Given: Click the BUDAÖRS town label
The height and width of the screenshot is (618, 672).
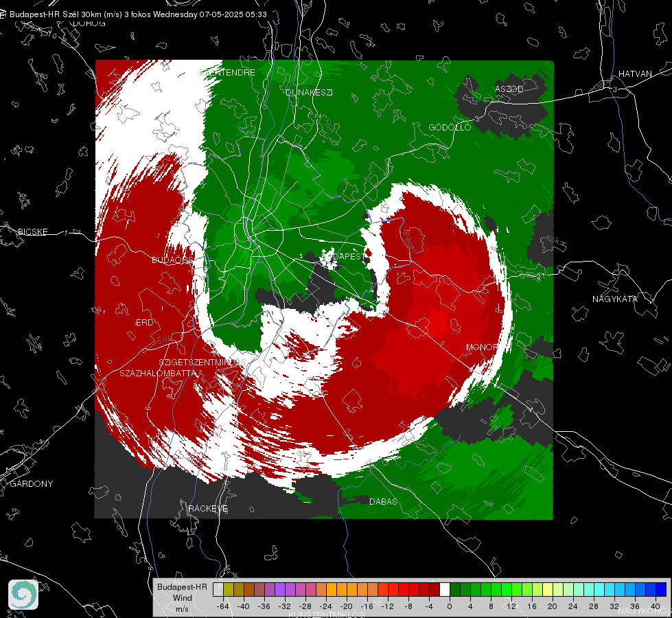Looking at the screenshot, I should [173, 260].
